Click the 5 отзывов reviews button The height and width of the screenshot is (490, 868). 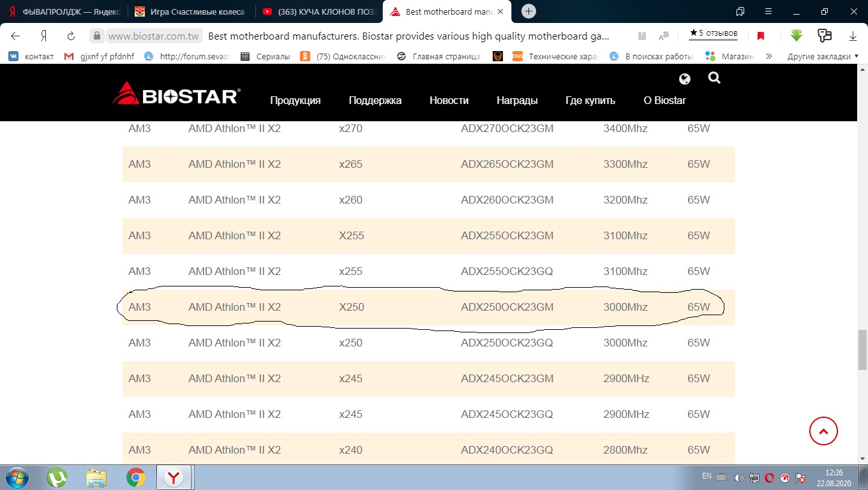click(713, 34)
